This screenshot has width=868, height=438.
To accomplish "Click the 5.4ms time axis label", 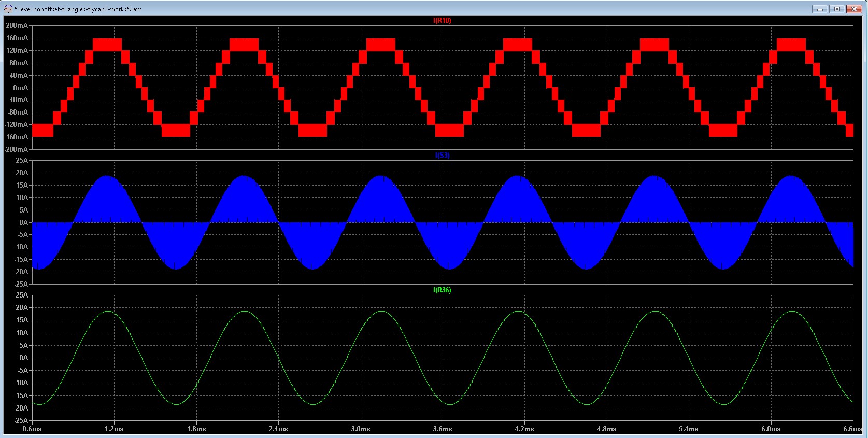I will [x=689, y=429].
